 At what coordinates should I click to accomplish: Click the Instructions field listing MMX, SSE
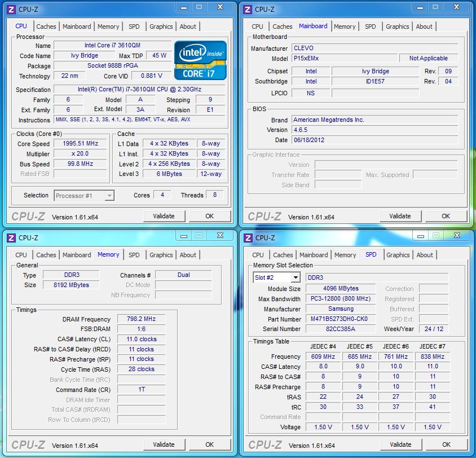[139, 120]
